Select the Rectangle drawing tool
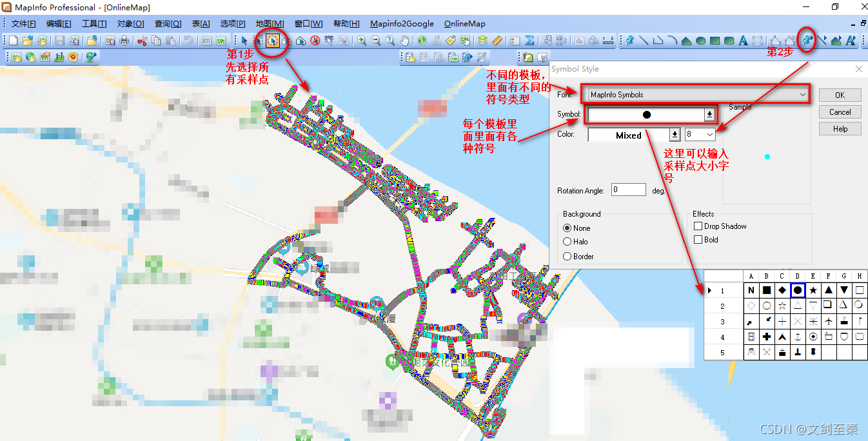This screenshot has height=441, width=868. click(715, 40)
